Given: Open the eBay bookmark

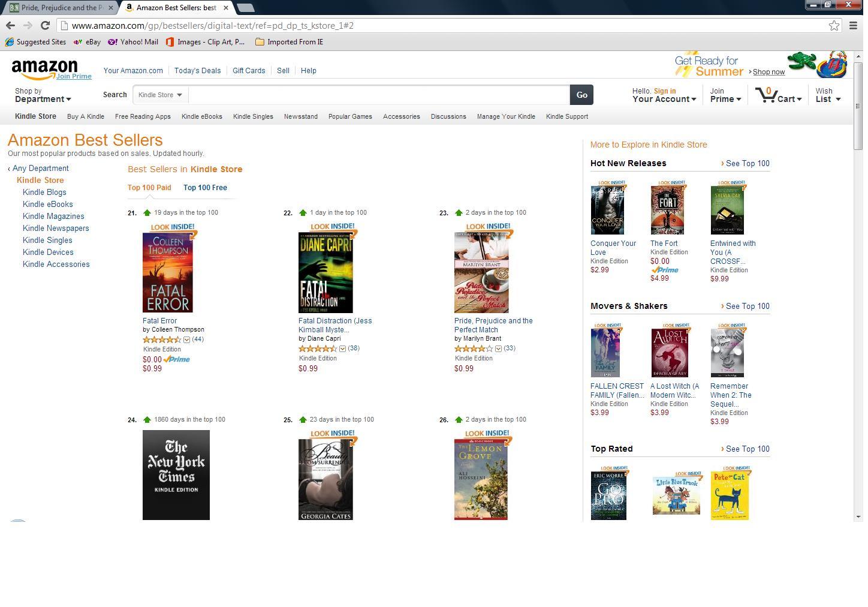Looking at the screenshot, I should coord(87,42).
